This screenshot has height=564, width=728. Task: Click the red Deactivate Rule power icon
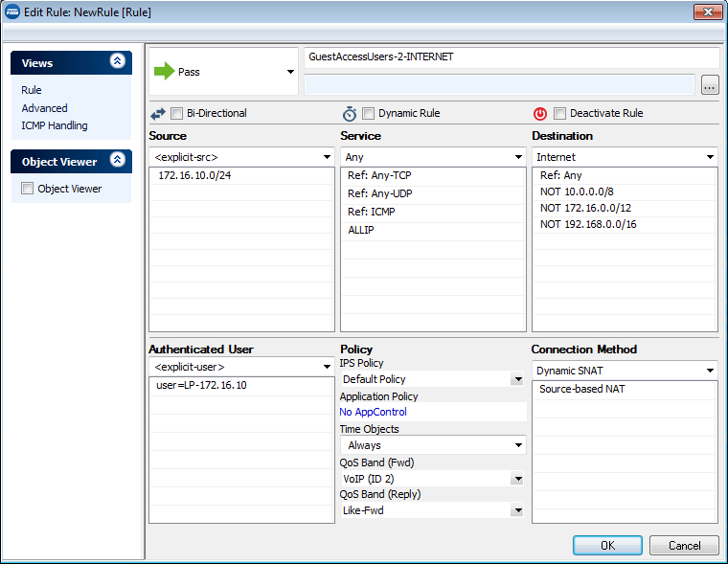[x=540, y=113]
